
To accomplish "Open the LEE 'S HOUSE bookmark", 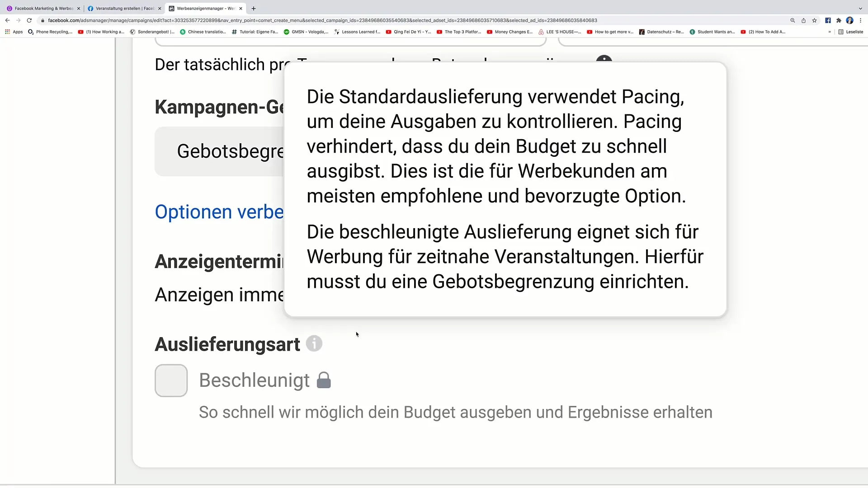I will (560, 32).
